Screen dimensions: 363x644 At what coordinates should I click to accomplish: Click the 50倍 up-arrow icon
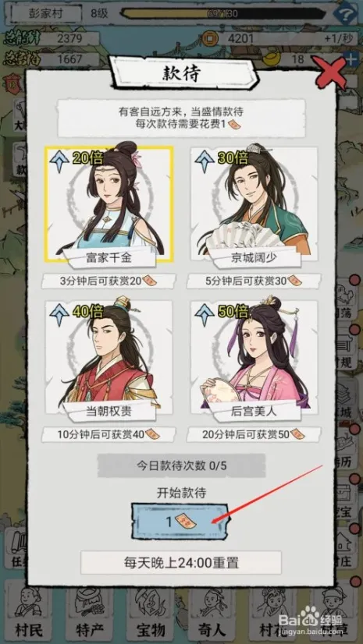205,315
